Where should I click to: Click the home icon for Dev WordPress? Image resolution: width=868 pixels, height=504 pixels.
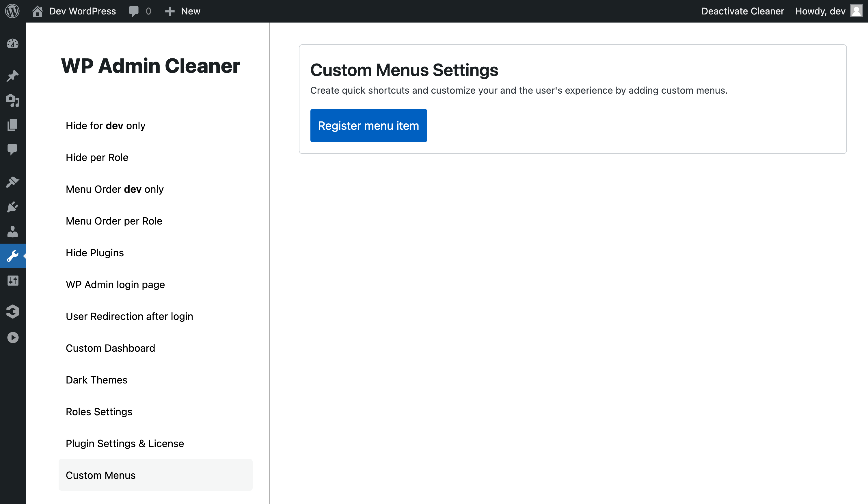point(37,11)
